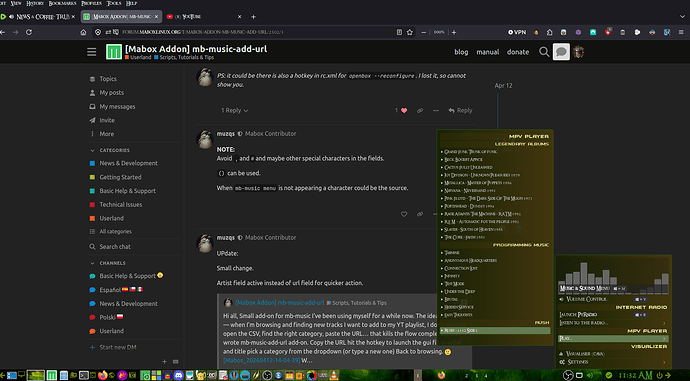Copy link of the NOTE post
The image size is (690, 381).
(x=420, y=214)
